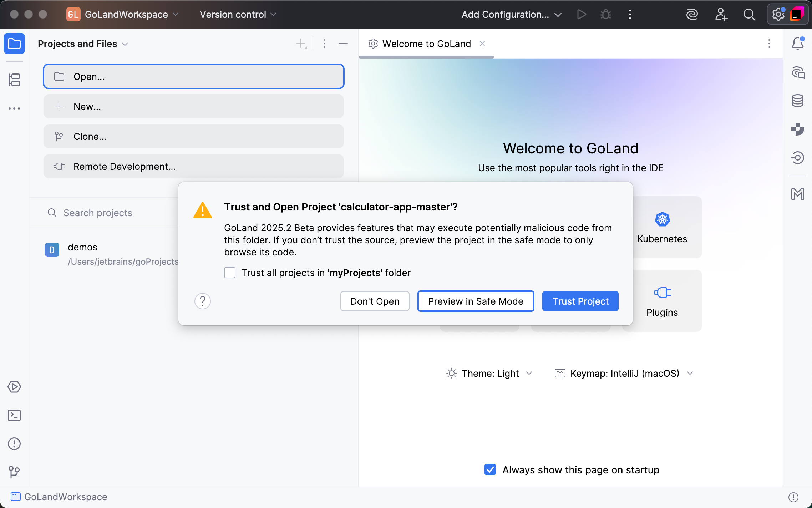Select the Welcome to GoLand tab
Screen dimensions: 812x508
(426, 44)
